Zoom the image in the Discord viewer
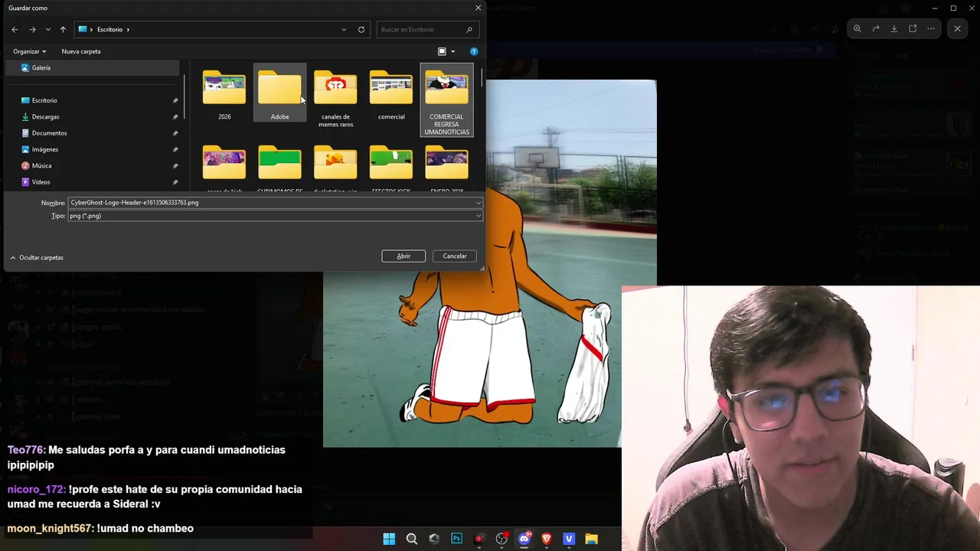This screenshot has height=551, width=980. pos(857,29)
